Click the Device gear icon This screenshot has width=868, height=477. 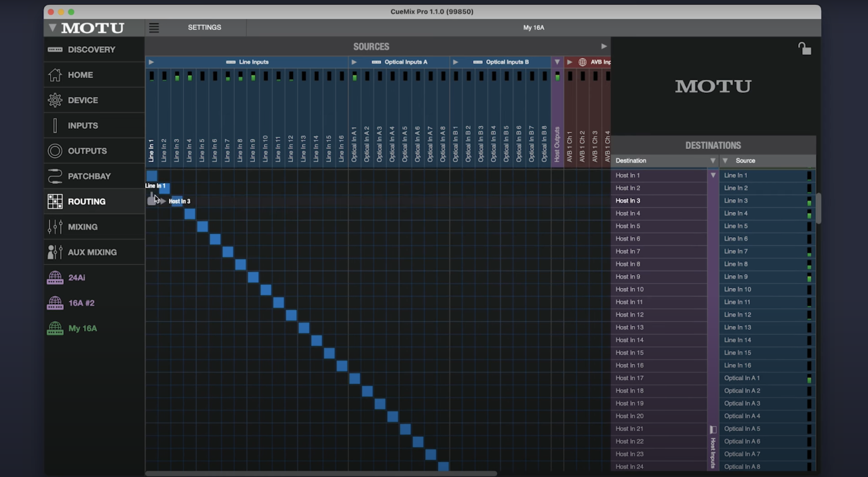pos(55,100)
